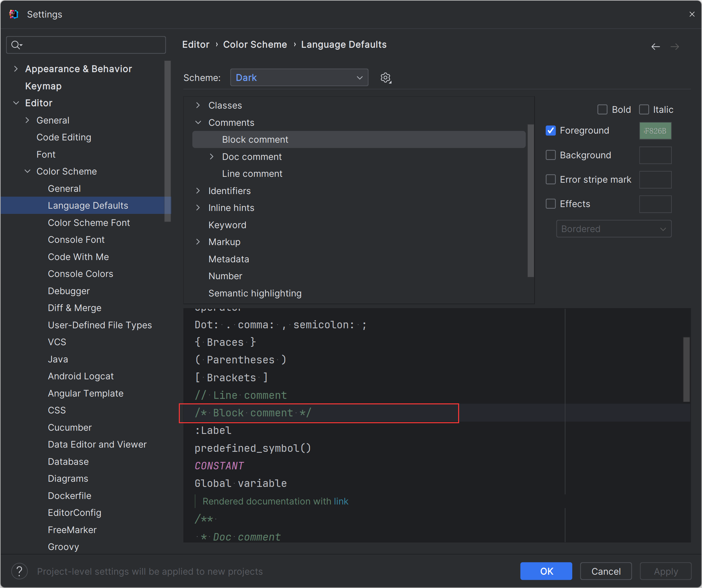
Task: Expand the General node under Editor
Action: click(27, 120)
